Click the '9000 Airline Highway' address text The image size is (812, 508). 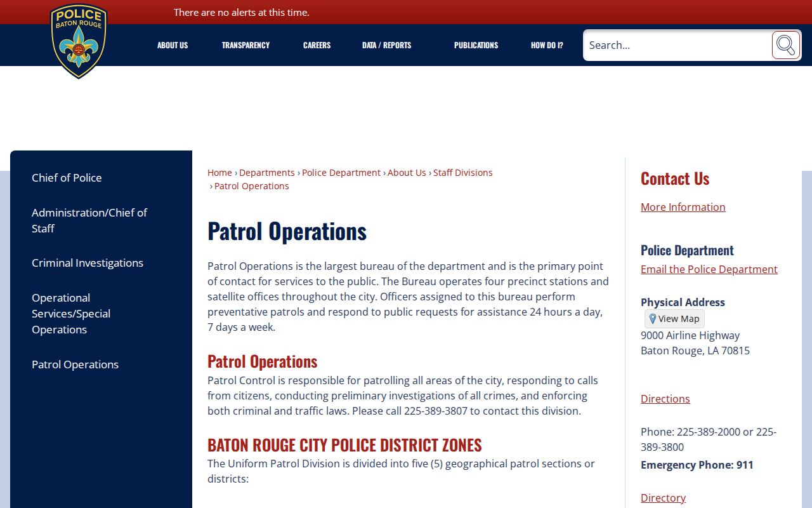tap(690, 335)
